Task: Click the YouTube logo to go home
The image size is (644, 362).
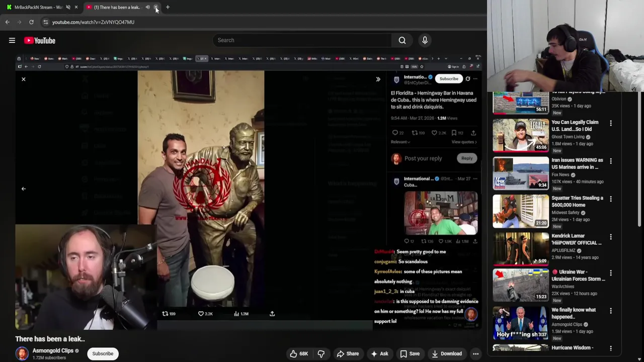Action: tap(39, 40)
